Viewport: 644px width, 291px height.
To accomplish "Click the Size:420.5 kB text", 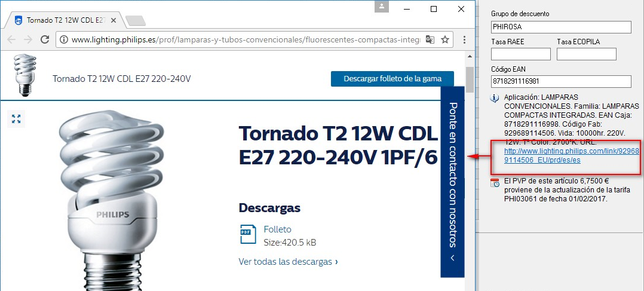I will coord(290,243).
